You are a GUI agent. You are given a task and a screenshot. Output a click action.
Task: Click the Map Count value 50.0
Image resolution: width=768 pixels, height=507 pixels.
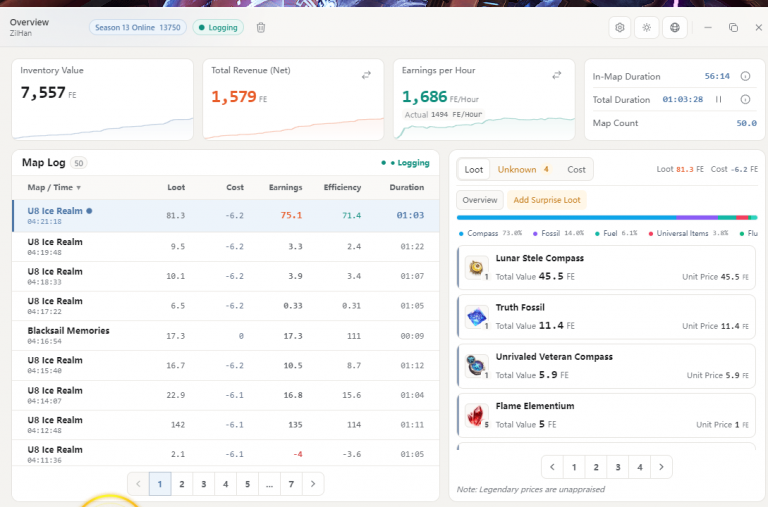pyautogui.click(x=746, y=123)
